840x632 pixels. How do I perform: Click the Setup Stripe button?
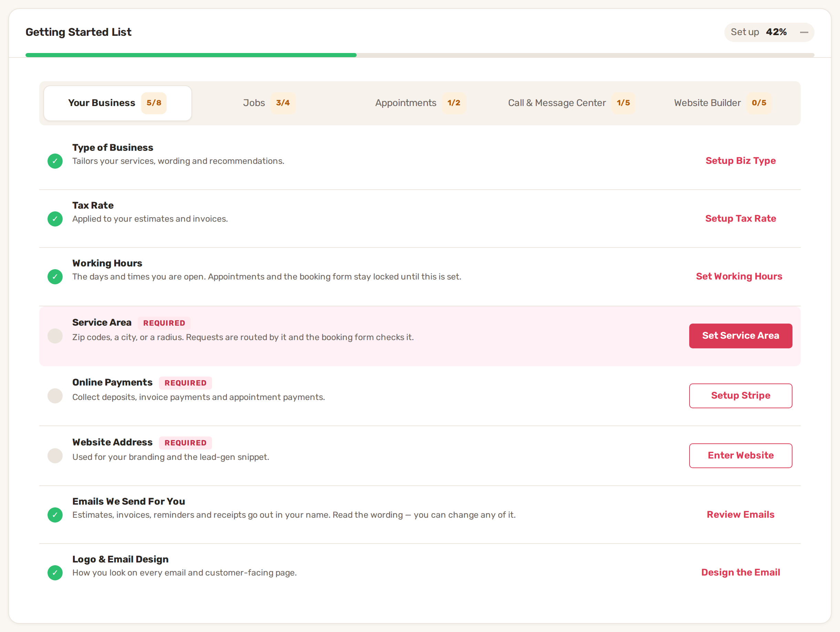(741, 396)
